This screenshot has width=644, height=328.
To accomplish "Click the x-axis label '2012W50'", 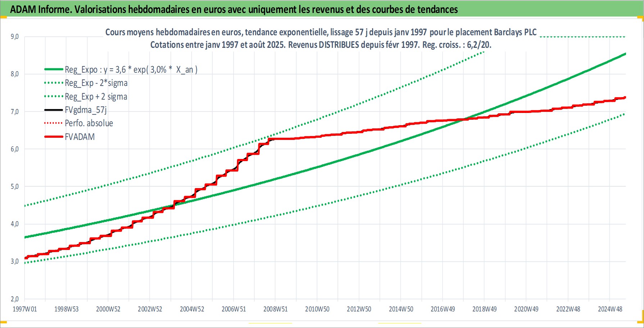I will coord(359,309).
